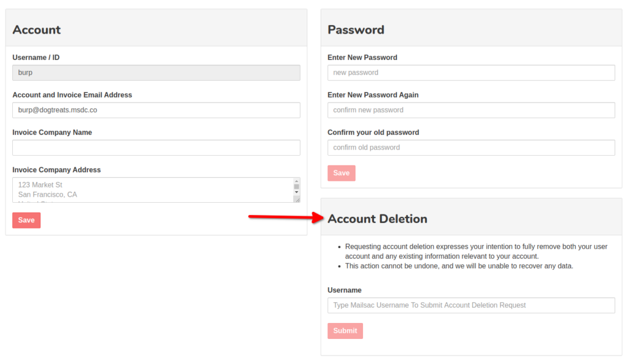Focus the Enter New Password field

471,73
